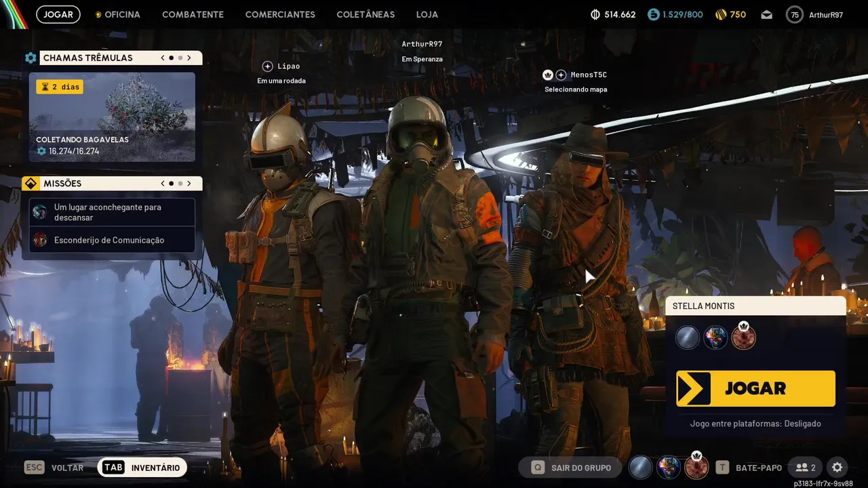Open the COLETÂNEAS tab
The height and width of the screenshot is (488, 868).
tap(366, 14)
